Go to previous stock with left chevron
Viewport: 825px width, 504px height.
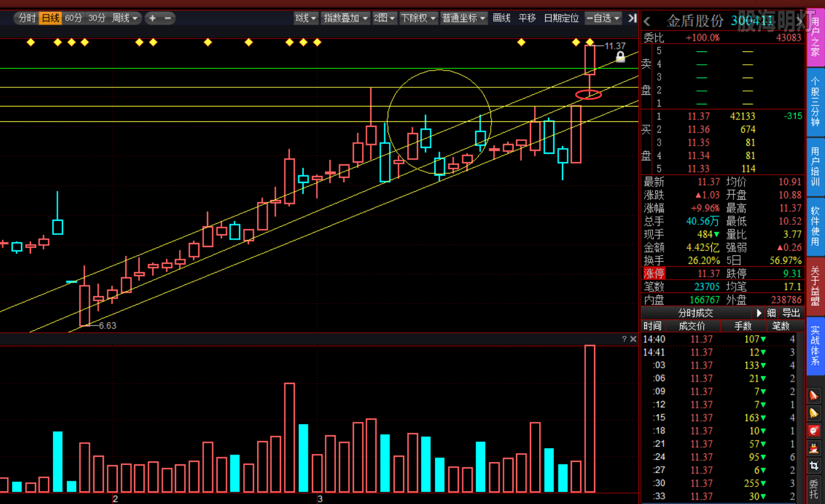pyautogui.click(x=647, y=22)
